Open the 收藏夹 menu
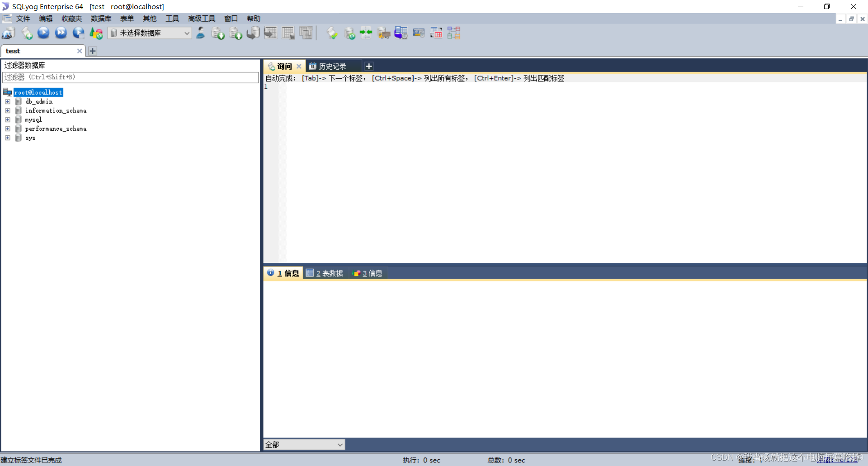This screenshot has width=868, height=466. pos(72,19)
